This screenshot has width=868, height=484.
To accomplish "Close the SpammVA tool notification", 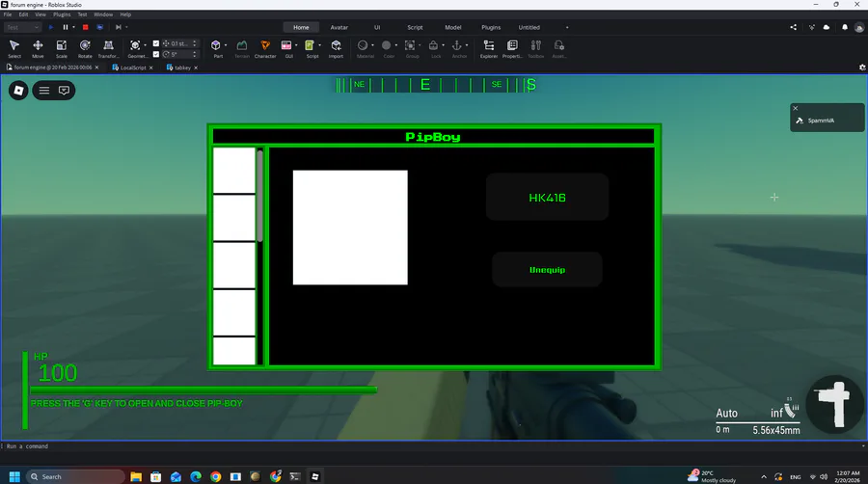I will click(796, 108).
